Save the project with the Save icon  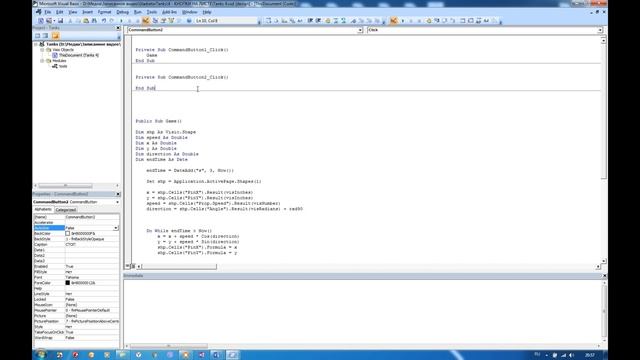[60, 20]
